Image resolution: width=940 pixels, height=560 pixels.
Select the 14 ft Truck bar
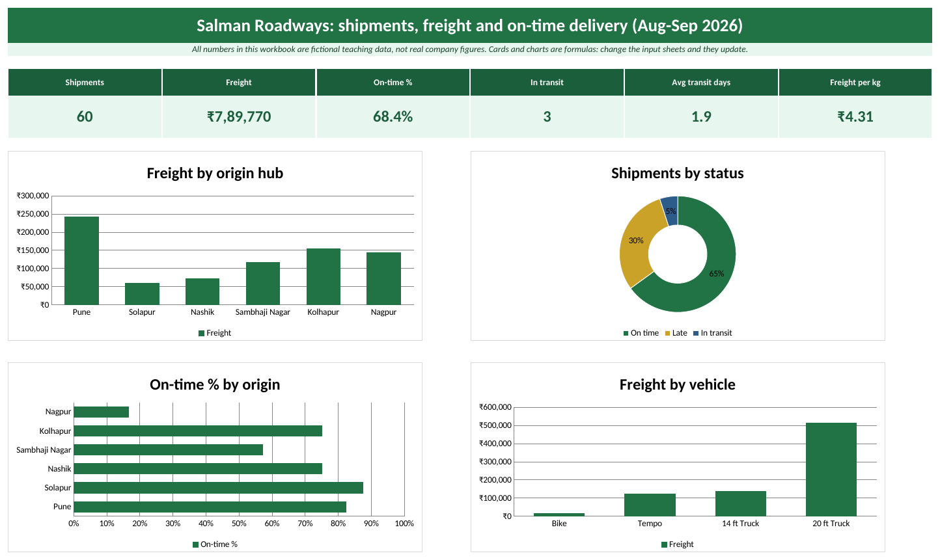[741, 503]
